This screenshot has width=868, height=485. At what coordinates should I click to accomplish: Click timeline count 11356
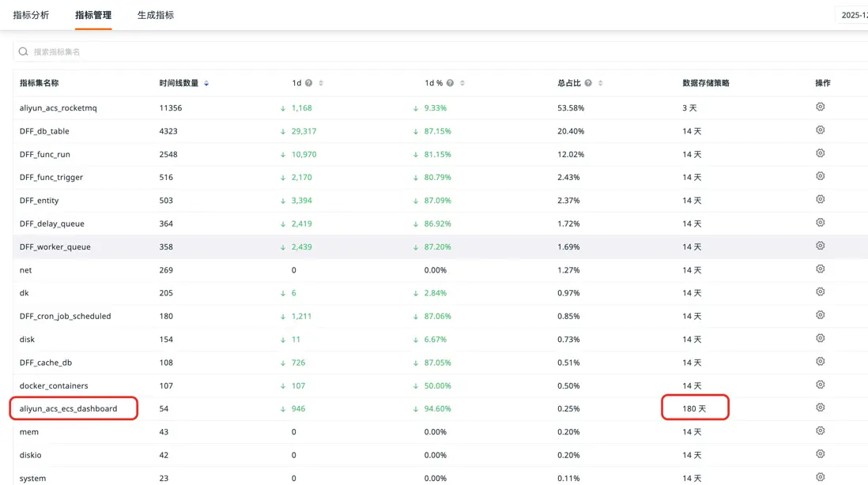pyautogui.click(x=171, y=108)
